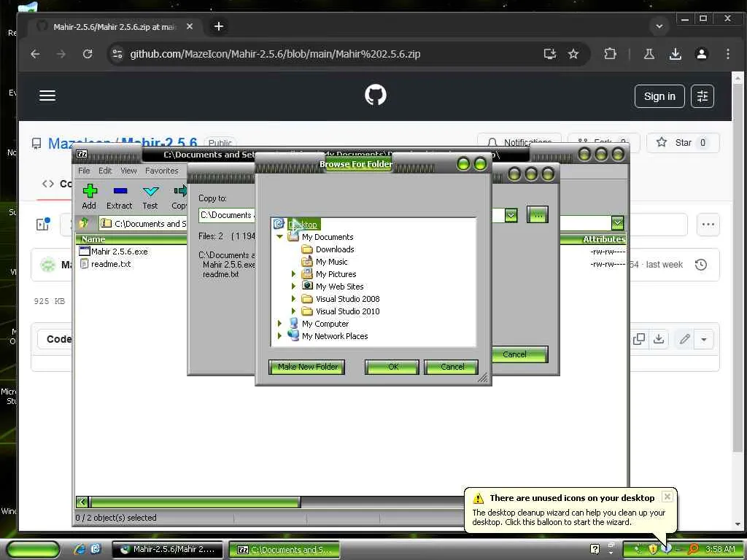Screen dimensions: 747x560
Task: Click the GitHub download raw file icon
Action: click(x=659, y=339)
